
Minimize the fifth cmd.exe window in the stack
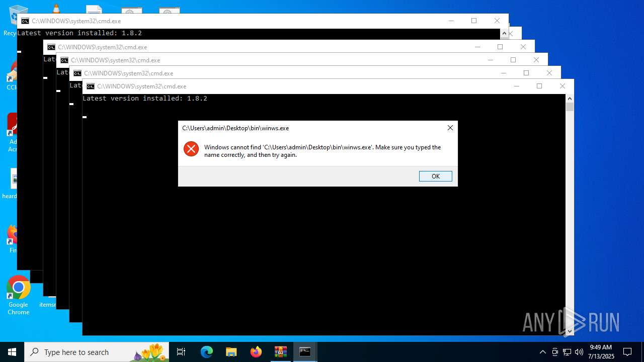click(x=503, y=73)
